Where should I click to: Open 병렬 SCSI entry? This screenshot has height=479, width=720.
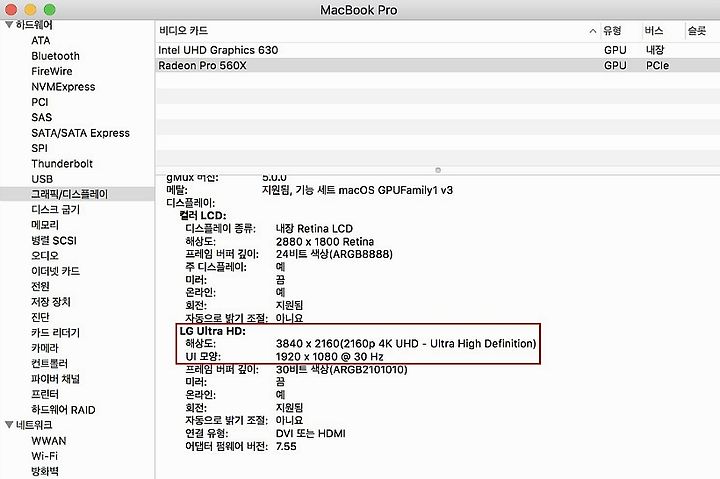click(53, 241)
